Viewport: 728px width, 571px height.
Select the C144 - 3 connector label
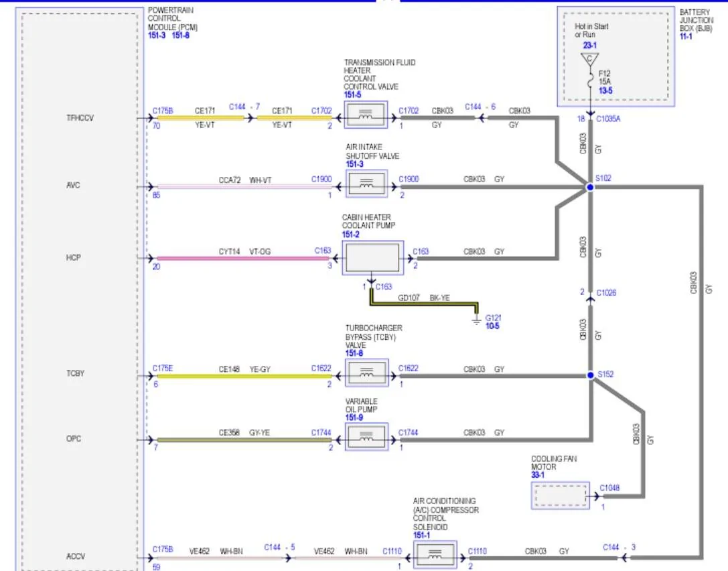619,548
